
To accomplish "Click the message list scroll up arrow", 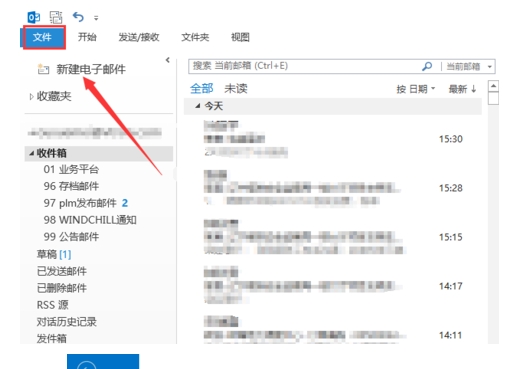I will [493, 86].
